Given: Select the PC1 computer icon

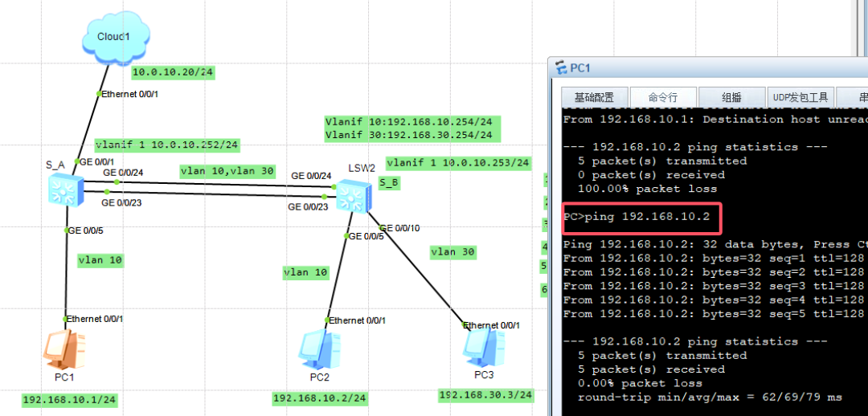Looking at the screenshot, I should pyautogui.click(x=65, y=351).
